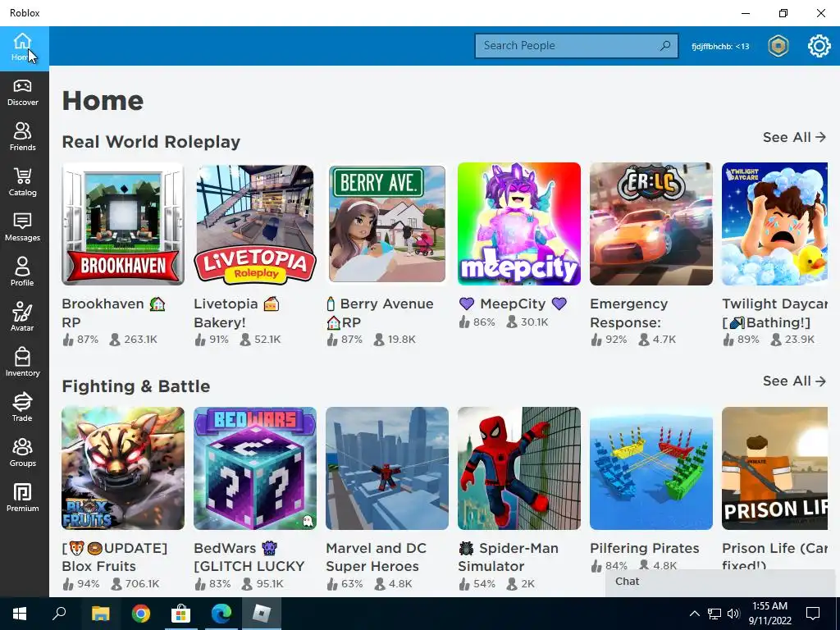Open Google Chrome from the taskbar

point(140,614)
